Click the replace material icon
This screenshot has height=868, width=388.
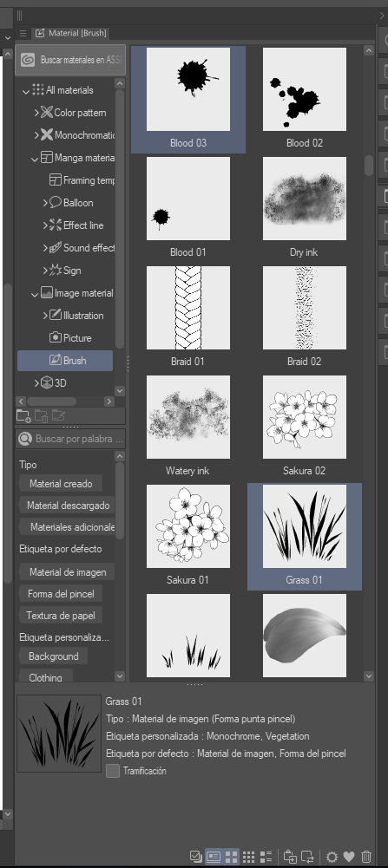click(307, 857)
